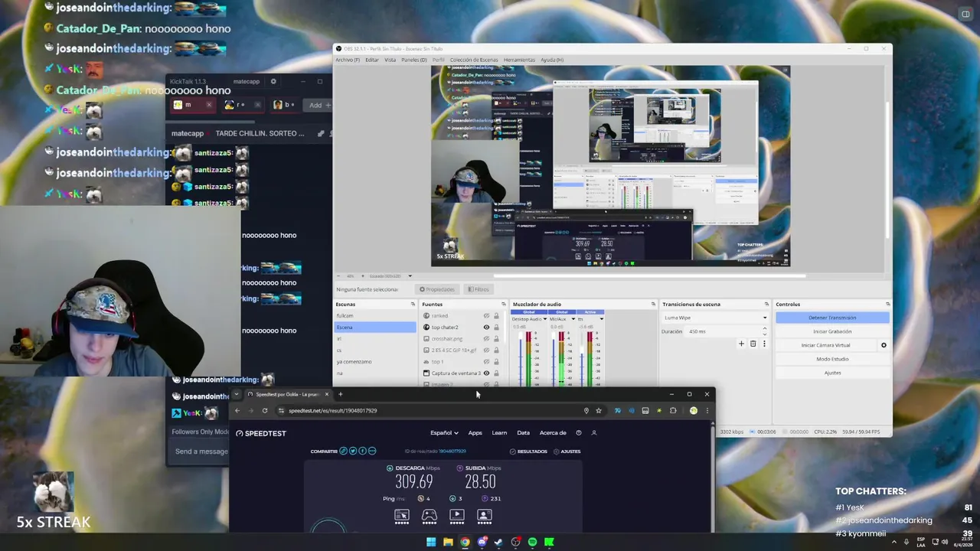Open Spotify from taskbar
This screenshot has height=551, width=980.
[532, 542]
